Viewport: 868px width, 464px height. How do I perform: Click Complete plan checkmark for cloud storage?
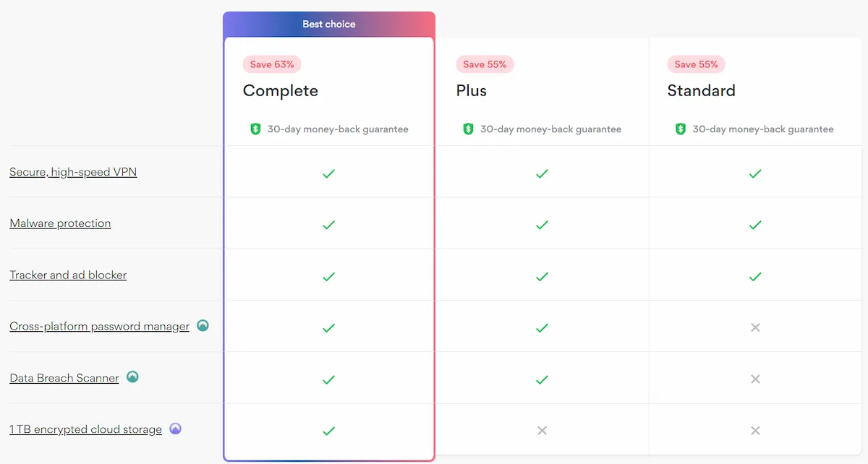[328, 431]
